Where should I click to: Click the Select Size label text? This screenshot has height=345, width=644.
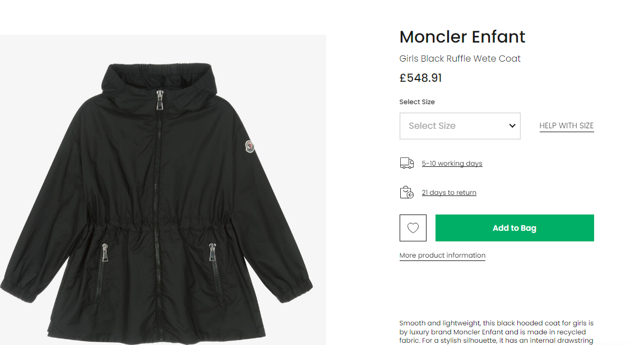point(417,102)
